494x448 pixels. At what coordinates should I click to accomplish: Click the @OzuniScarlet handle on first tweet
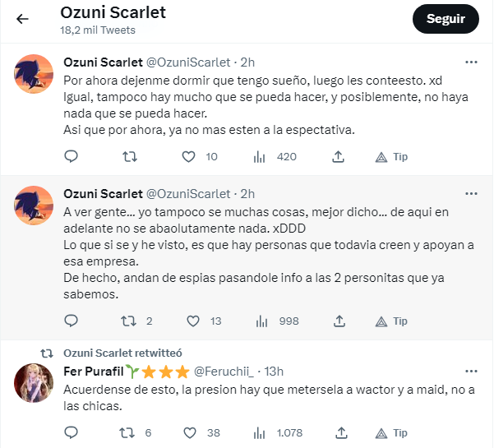[x=188, y=62]
